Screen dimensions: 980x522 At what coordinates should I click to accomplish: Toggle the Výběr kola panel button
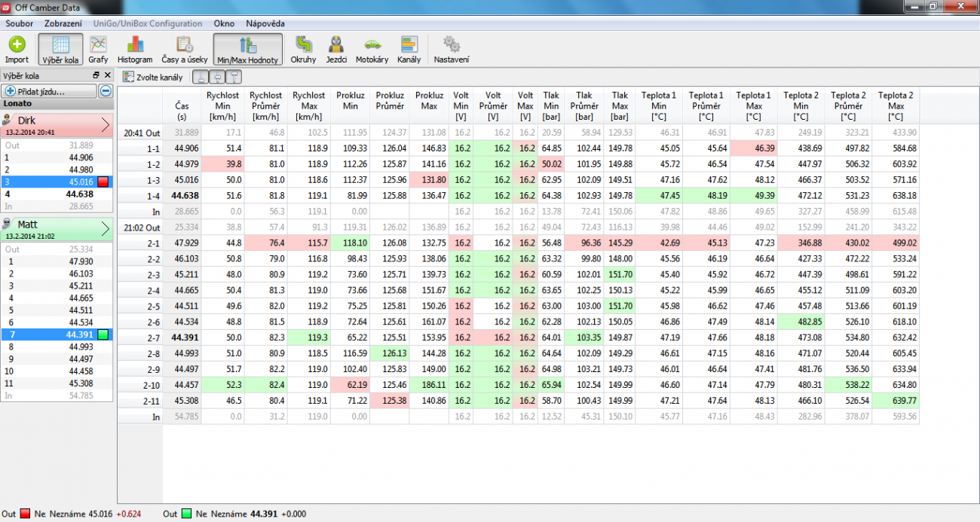pos(60,50)
